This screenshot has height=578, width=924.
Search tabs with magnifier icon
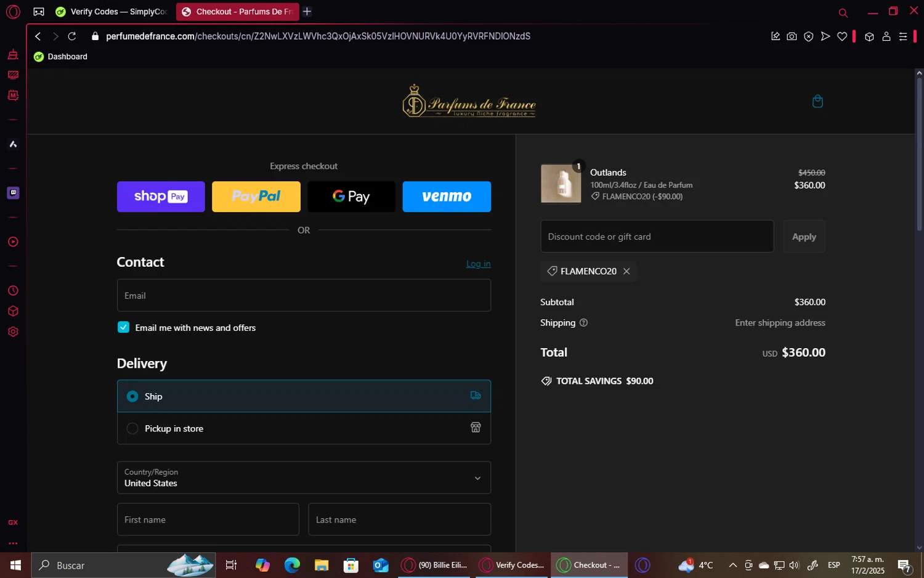click(843, 12)
